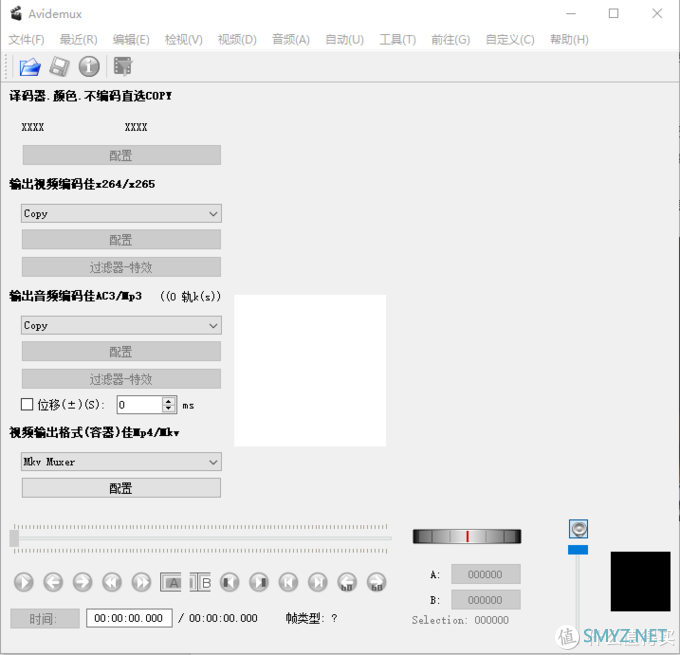
Task: Click the audio encoder 配置 button
Action: [x=121, y=351]
